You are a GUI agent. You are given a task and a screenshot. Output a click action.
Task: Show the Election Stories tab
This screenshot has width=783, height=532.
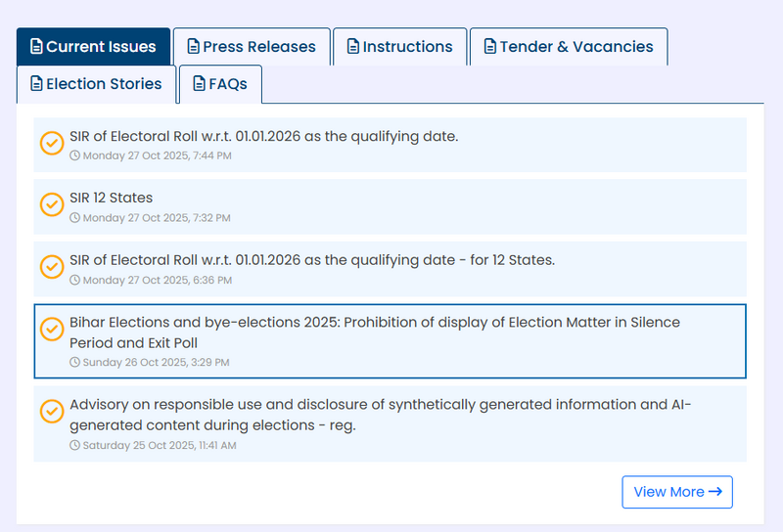[96, 84]
